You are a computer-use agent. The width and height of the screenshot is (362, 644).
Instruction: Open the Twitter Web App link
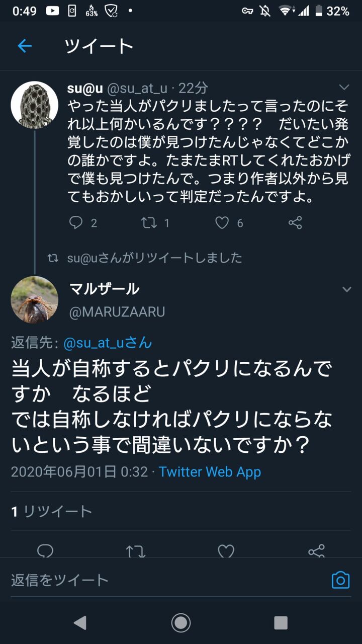[x=209, y=472]
